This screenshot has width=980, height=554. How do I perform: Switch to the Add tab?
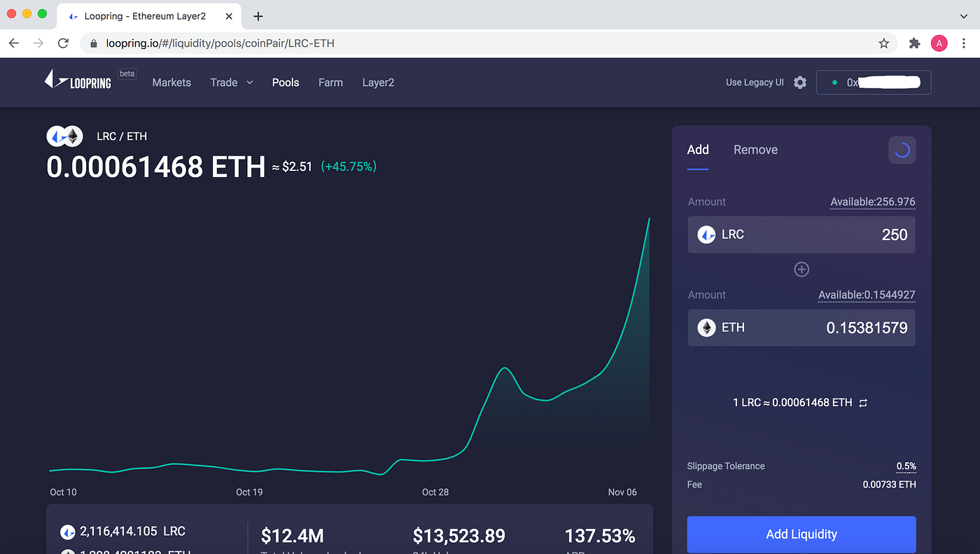pyautogui.click(x=698, y=150)
